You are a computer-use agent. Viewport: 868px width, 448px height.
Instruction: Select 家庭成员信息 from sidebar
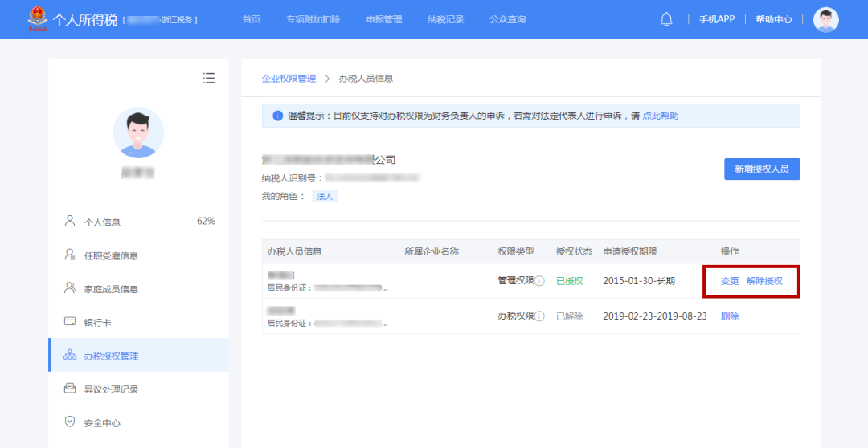coord(111,289)
